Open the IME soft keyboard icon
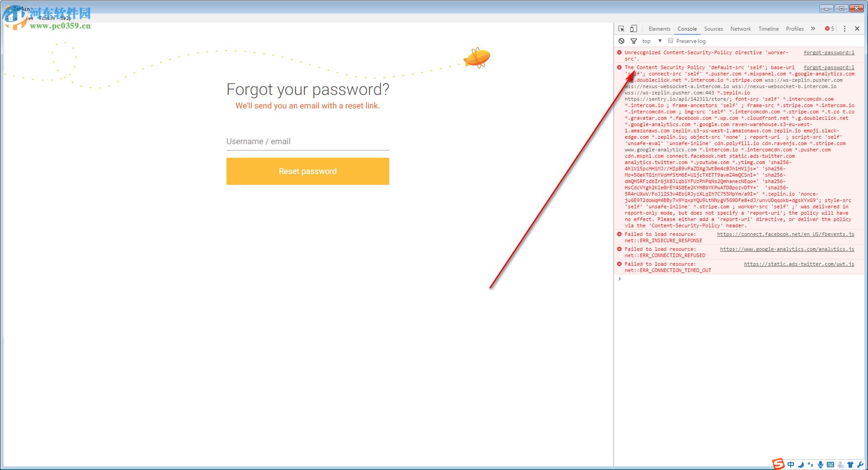Viewport: 868px width, 470px height. [x=830, y=465]
